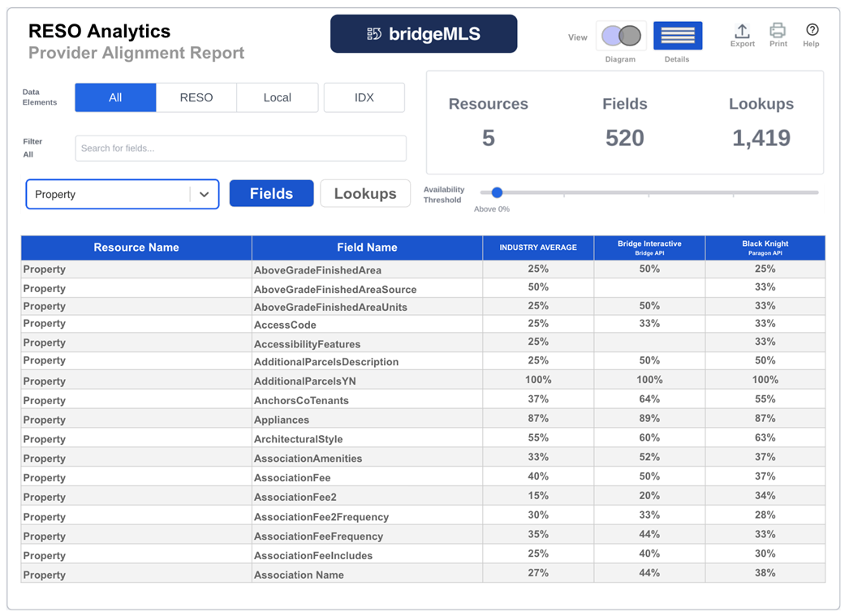The width and height of the screenshot is (849, 616).
Task: Click the Search for fields input
Action: [x=240, y=149]
